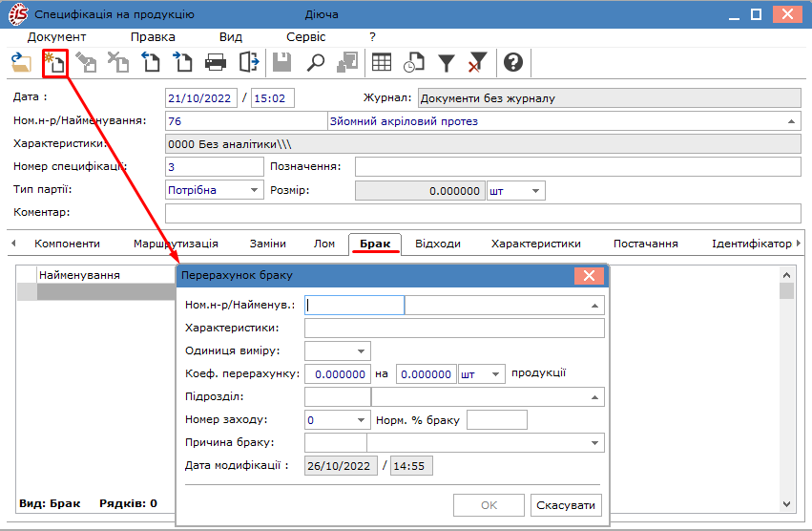Viewport: 812px width, 531px height.
Task: Open the table grid view icon
Action: coord(382,63)
